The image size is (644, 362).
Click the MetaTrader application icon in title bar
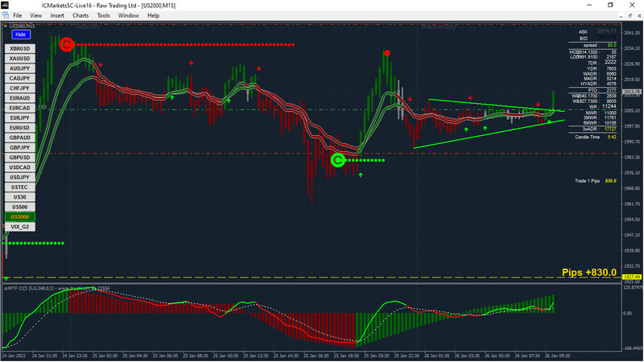point(5,6)
